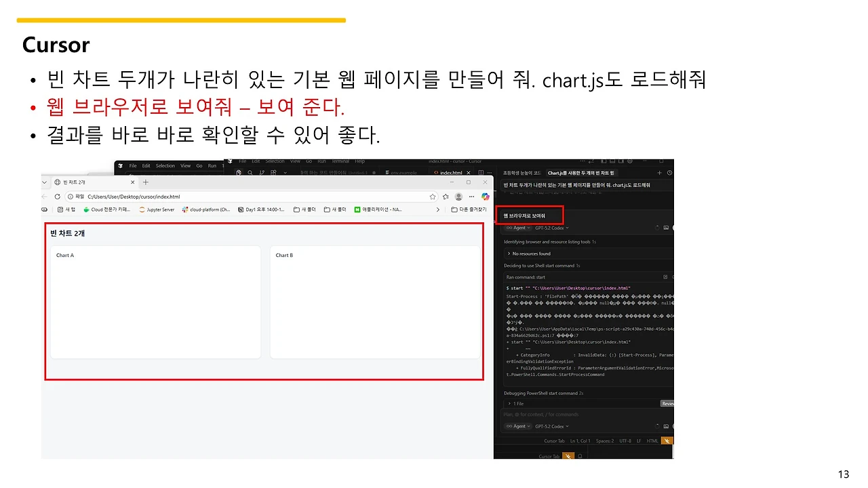Open the Agent mode dropdown

(517, 426)
